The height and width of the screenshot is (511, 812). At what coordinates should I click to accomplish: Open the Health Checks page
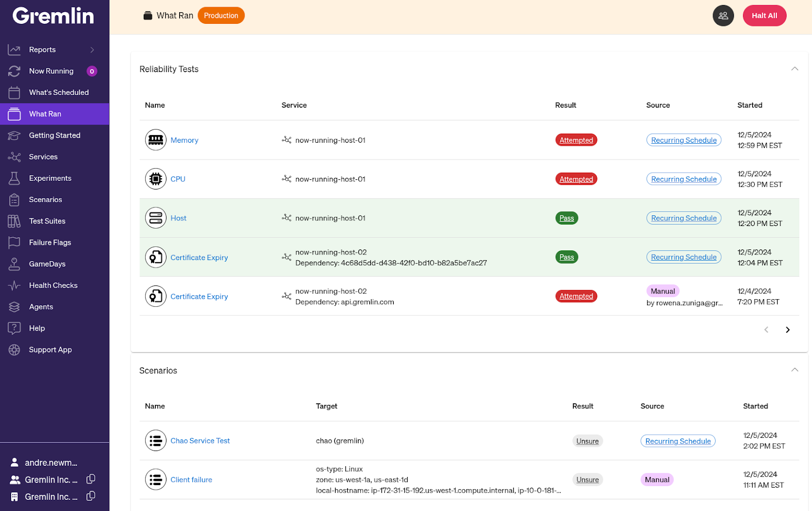(55, 285)
